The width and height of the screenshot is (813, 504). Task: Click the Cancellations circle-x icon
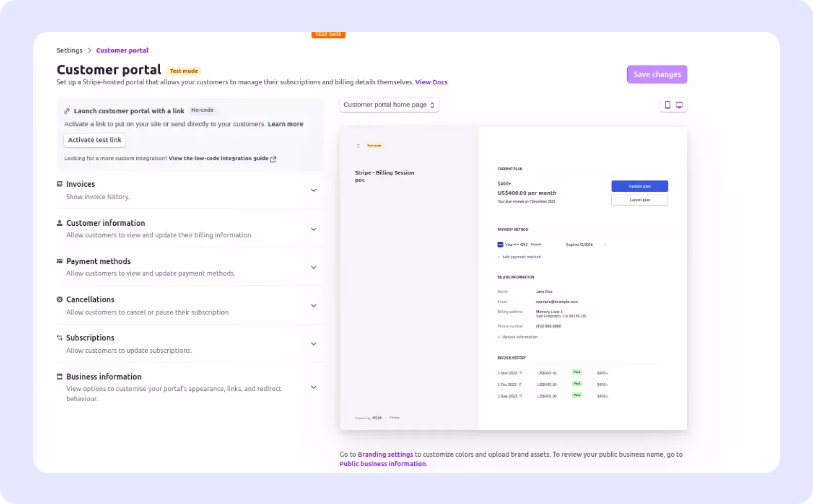click(60, 299)
